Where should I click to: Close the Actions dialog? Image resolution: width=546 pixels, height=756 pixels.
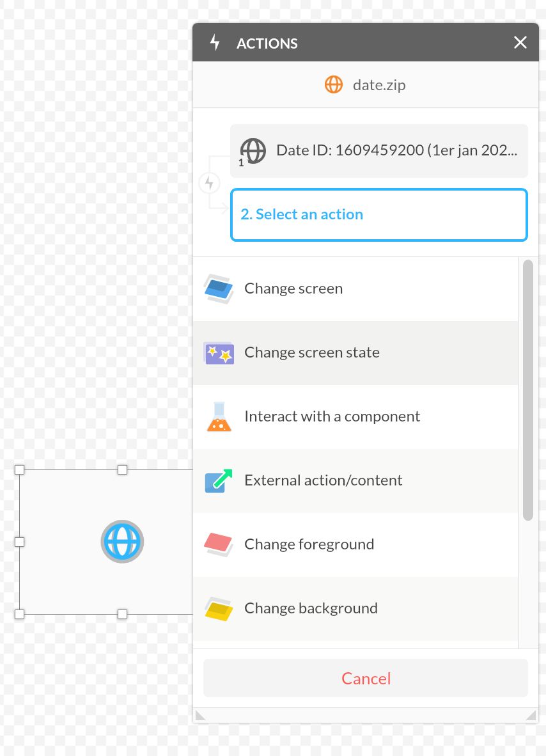(x=520, y=43)
